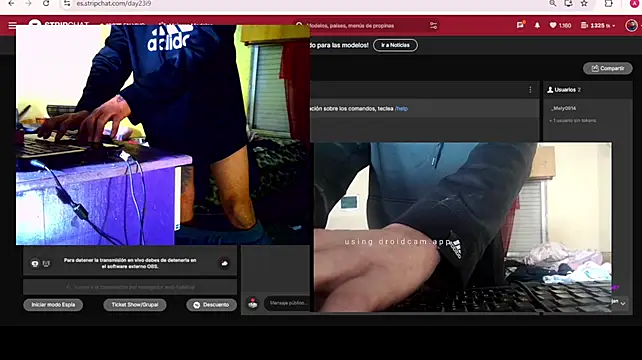Toggle the camera view icon under the stream
The width and height of the screenshot is (642, 360).
(35, 264)
